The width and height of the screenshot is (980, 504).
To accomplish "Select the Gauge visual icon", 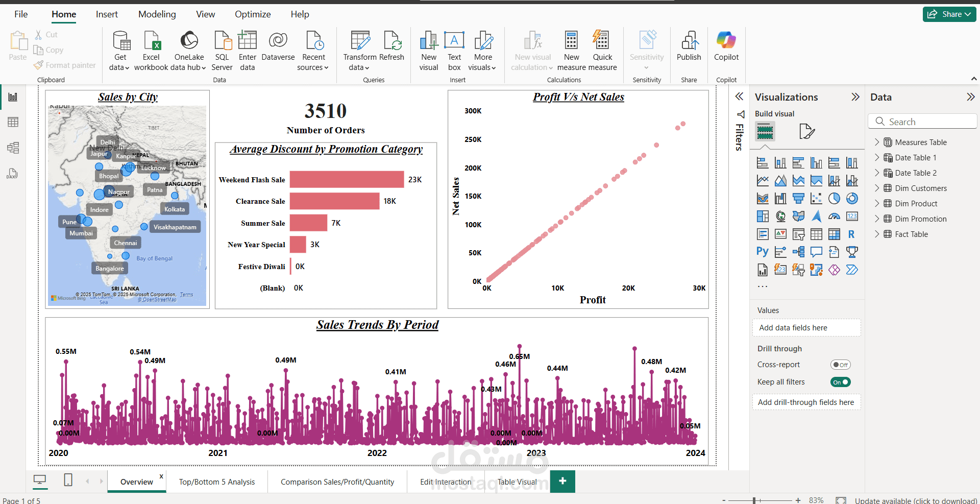I will coord(834,217).
